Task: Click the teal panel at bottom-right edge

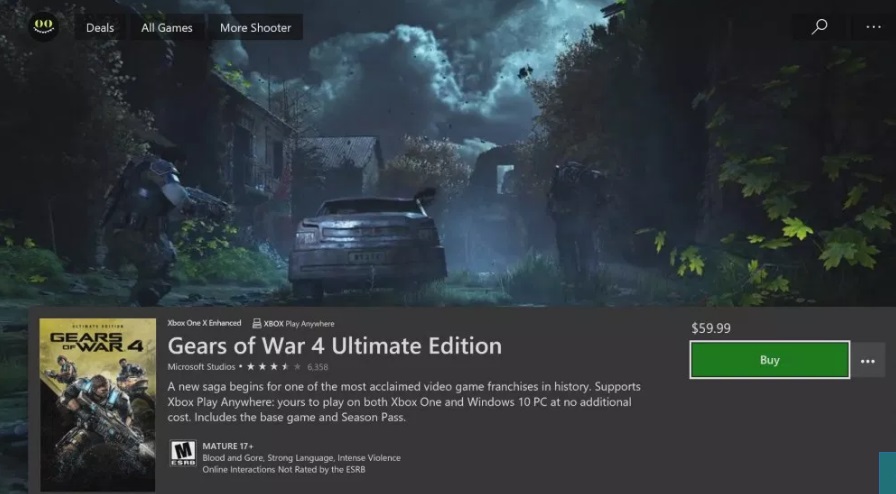Action: pos(887,473)
